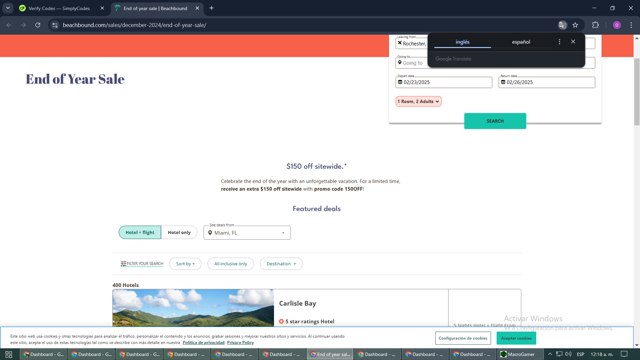
Task: Click the End of year sale taskbar item
Action: [330, 354]
